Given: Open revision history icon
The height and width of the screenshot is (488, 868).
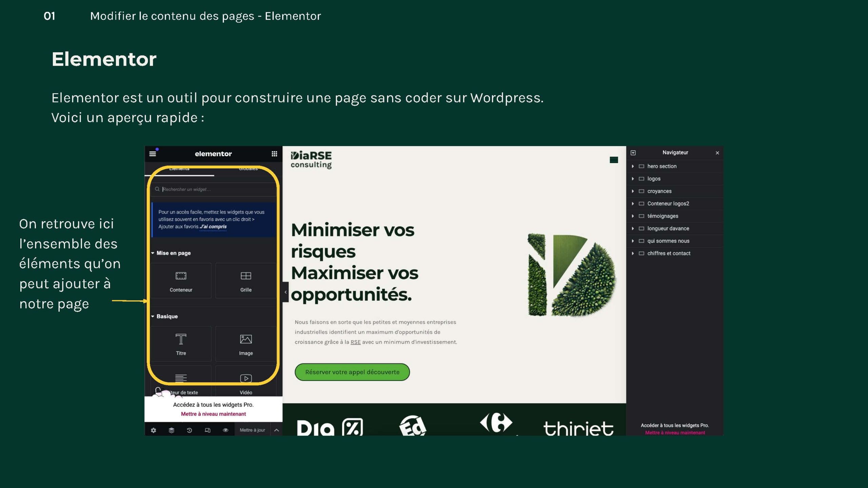Looking at the screenshot, I should [x=189, y=430].
